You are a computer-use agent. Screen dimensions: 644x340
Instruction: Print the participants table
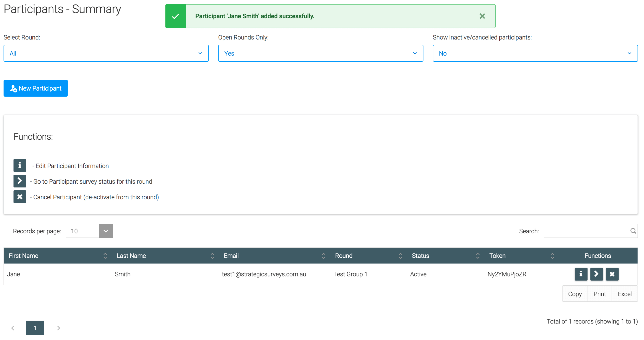(x=600, y=294)
